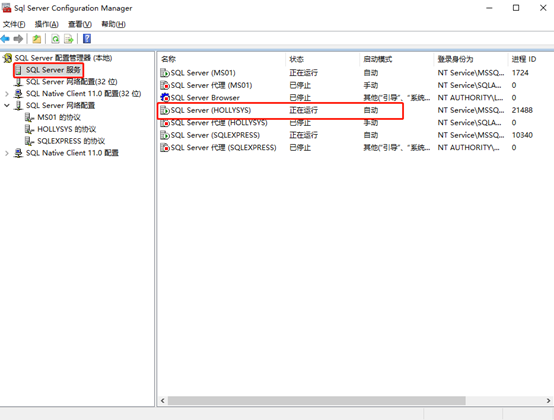Click the SQLEXPRESS 的协议 node icon
This screenshot has width=554, height=420.
click(29, 141)
